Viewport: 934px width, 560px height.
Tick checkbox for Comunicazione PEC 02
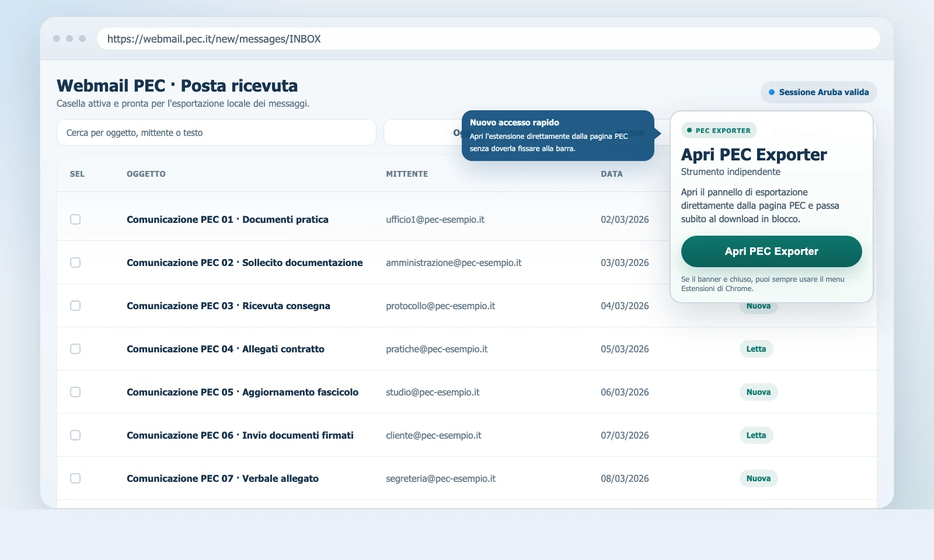point(75,262)
